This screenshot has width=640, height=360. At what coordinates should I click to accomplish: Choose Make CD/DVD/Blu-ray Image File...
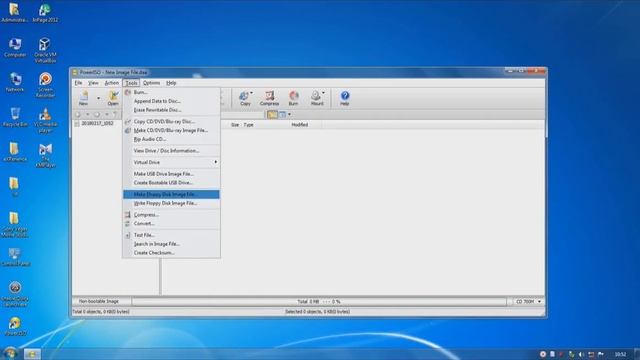click(x=171, y=131)
